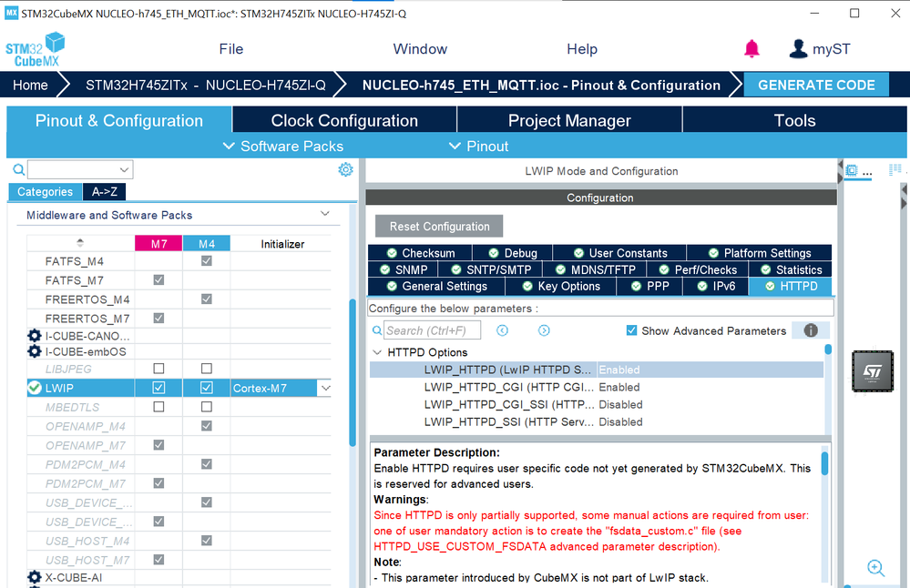Open the categories settings gear icon

click(345, 169)
